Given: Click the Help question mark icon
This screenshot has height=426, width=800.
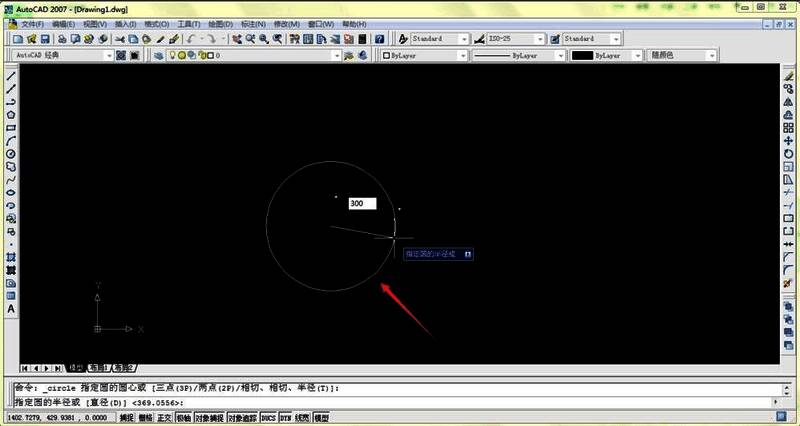Looking at the screenshot, I should click(380, 39).
